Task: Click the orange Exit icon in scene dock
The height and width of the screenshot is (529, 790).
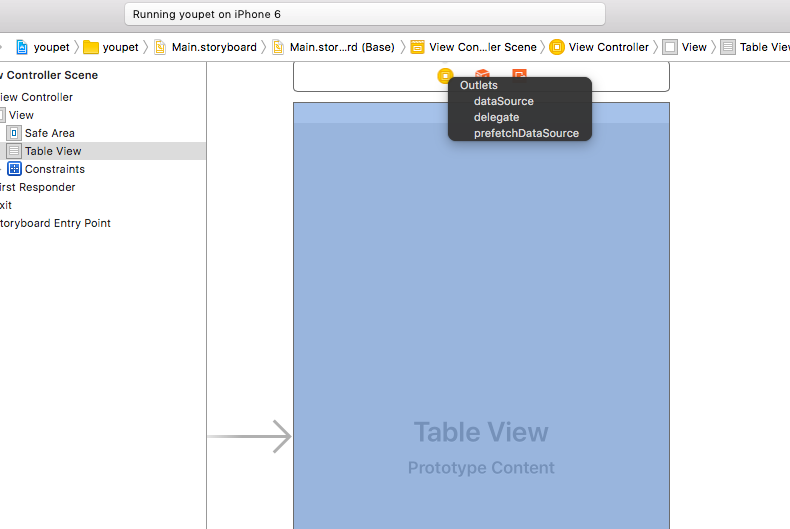Action: [519, 74]
